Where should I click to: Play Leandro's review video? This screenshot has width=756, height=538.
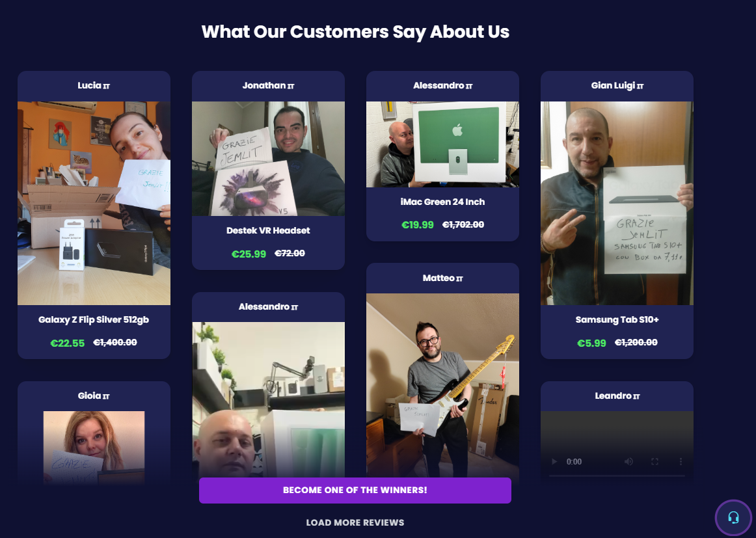click(x=554, y=461)
